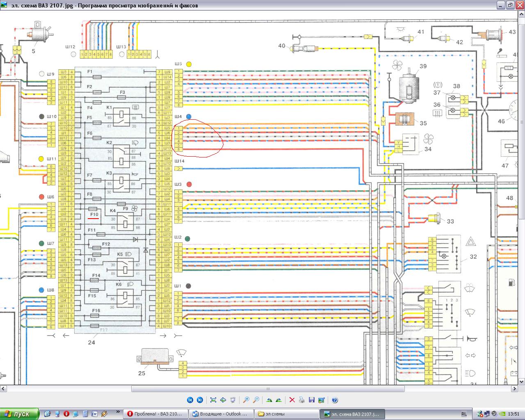Zoom out of the wiring diagram
The height and width of the screenshot is (420, 525).
tap(256, 400)
